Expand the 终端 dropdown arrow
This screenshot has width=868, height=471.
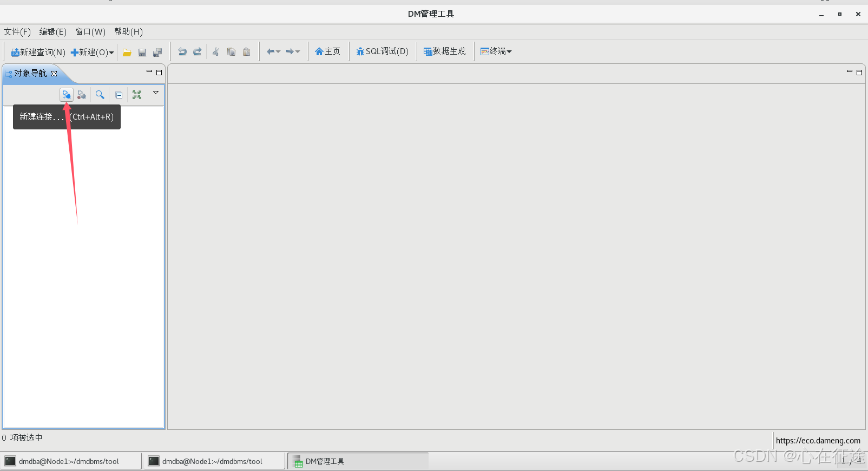(x=509, y=51)
